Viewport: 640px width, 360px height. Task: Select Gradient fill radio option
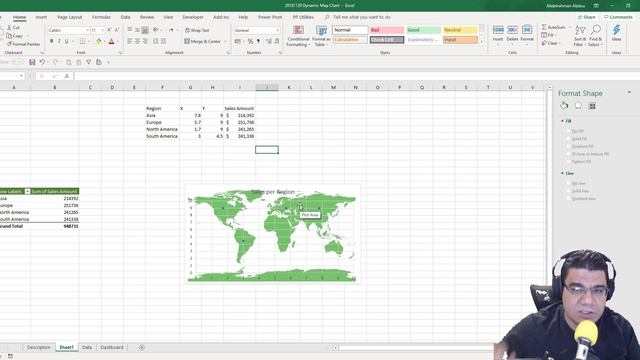coord(568,146)
